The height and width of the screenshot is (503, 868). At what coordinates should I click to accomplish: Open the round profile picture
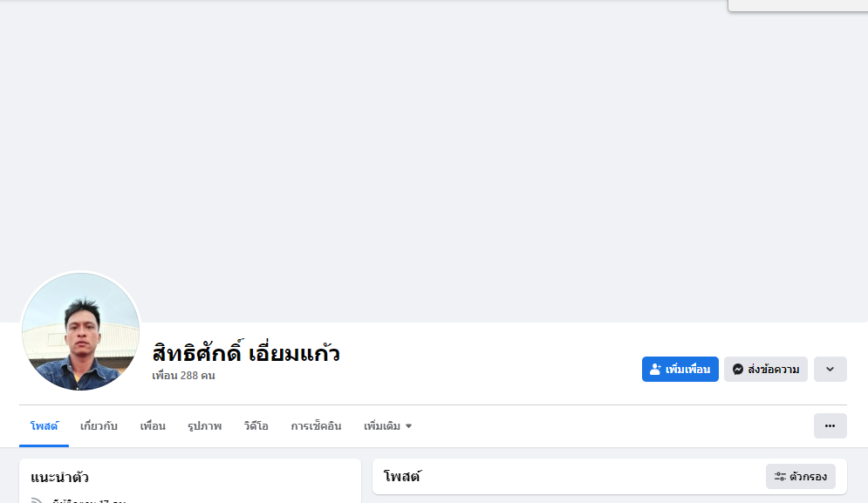tap(80, 331)
